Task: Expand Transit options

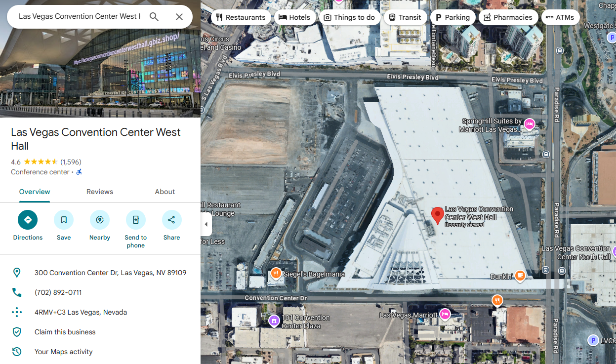Action: pyautogui.click(x=405, y=17)
